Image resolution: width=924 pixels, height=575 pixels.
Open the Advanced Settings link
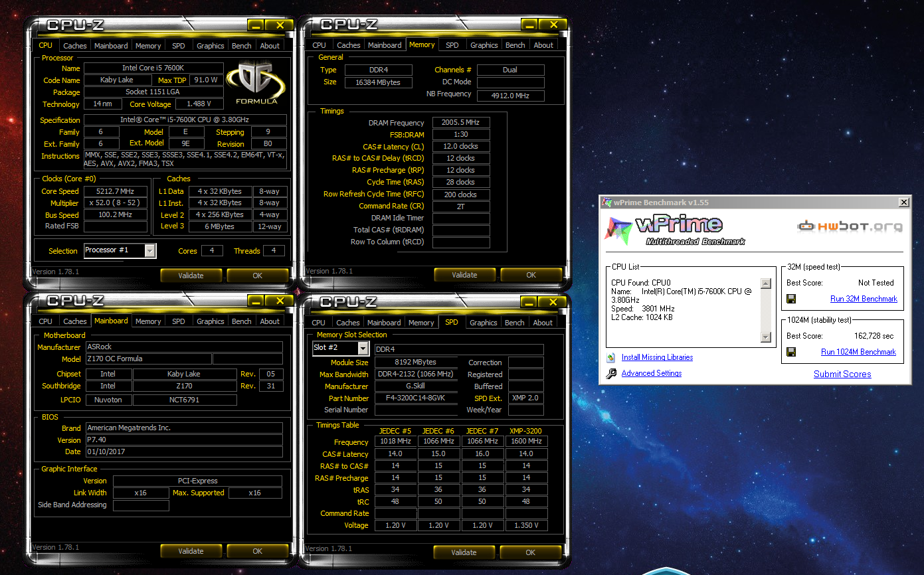click(x=652, y=373)
